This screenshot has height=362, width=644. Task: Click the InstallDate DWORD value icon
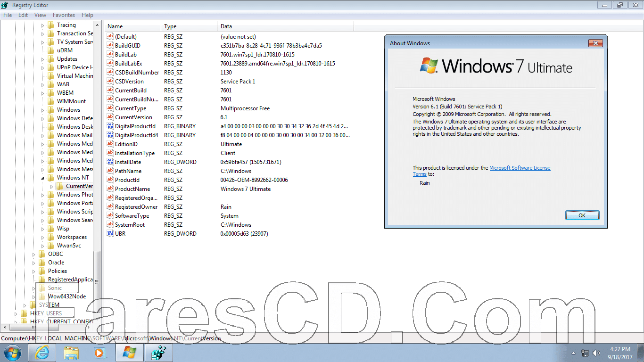(110, 162)
